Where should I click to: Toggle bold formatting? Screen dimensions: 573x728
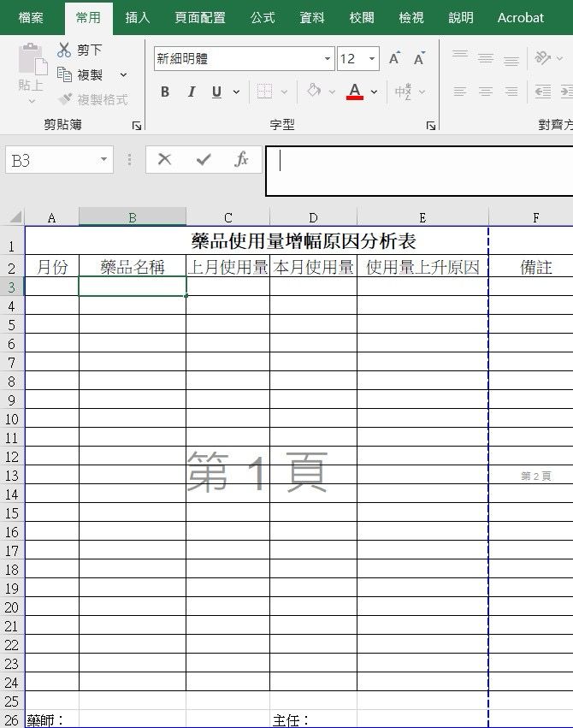165,92
